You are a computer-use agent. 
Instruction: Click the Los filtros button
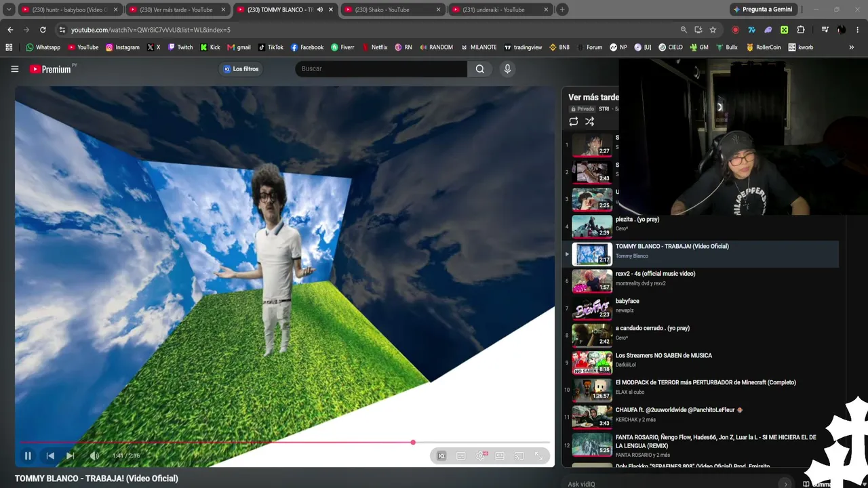tap(241, 68)
